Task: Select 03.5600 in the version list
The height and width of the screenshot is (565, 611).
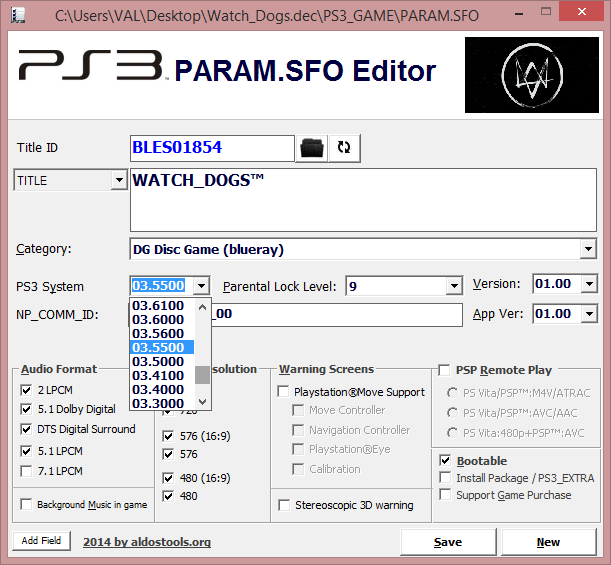Action: (x=162, y=334)
